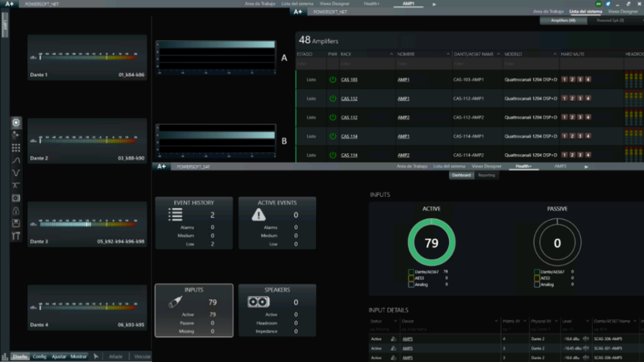The width and height of the screenshot is (644, 362).
Task: Open Matrix IN column dropdown arrow
Action: pyautogui.click(x=525, y=321)
